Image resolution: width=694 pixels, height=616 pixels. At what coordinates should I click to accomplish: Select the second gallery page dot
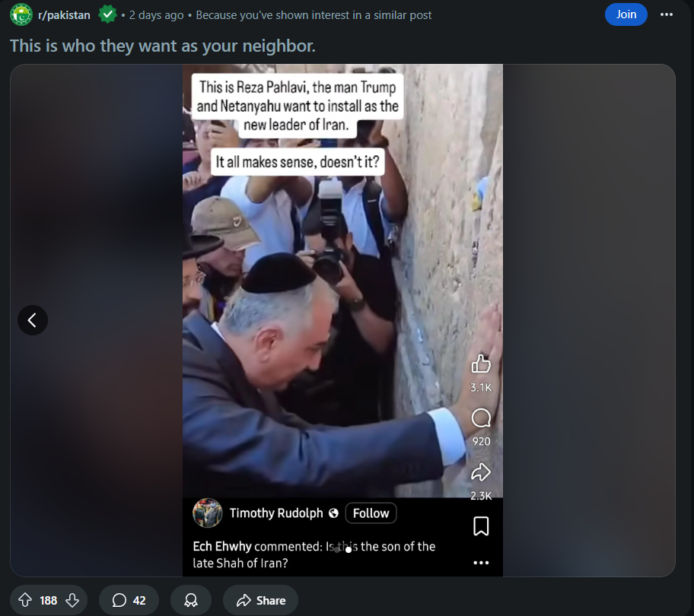(349, 550)
